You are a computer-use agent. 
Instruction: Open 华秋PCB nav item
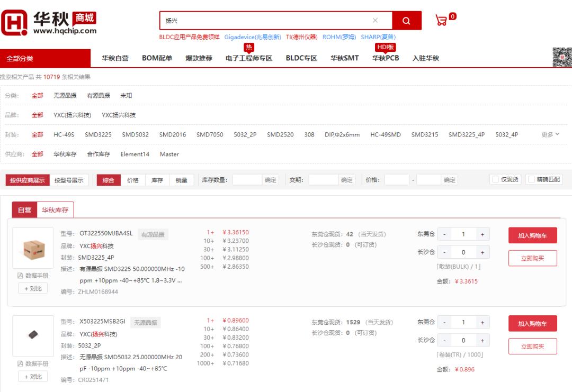click(386, 58)
